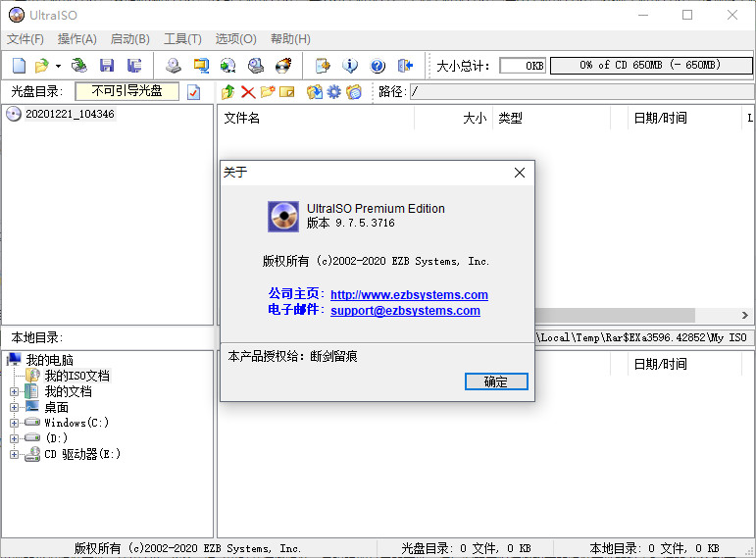Click the Open folder icon
This screenshot has width=756, height=558.
(42, 65)
